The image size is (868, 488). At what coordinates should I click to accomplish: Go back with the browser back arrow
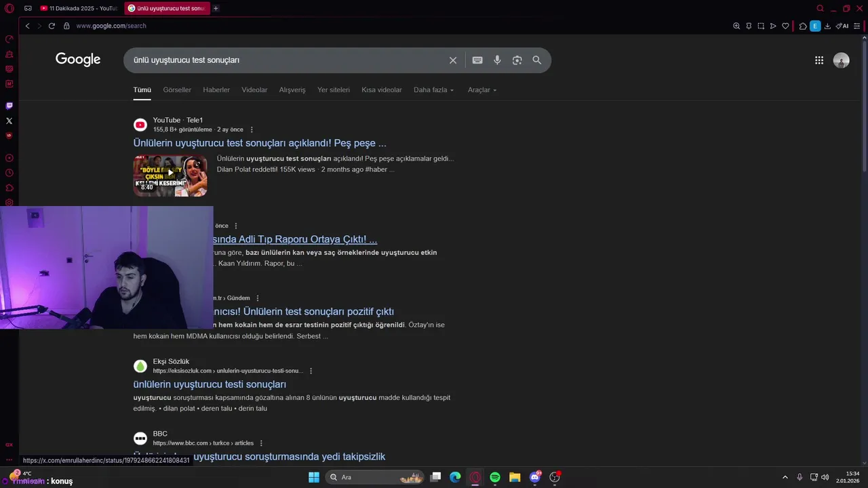click(27, 26)
